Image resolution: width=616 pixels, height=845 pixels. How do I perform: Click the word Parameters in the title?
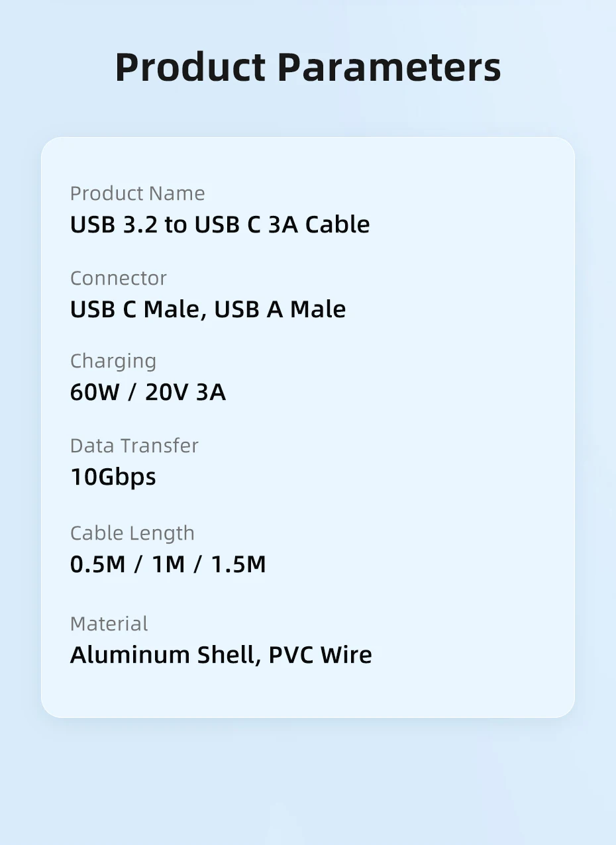[389, 67]
